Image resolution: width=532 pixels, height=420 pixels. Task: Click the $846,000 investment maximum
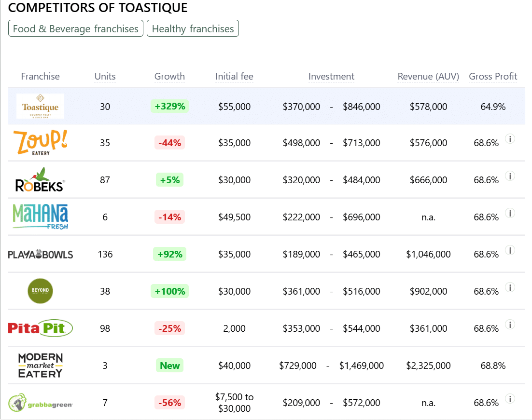coord(361,107)
